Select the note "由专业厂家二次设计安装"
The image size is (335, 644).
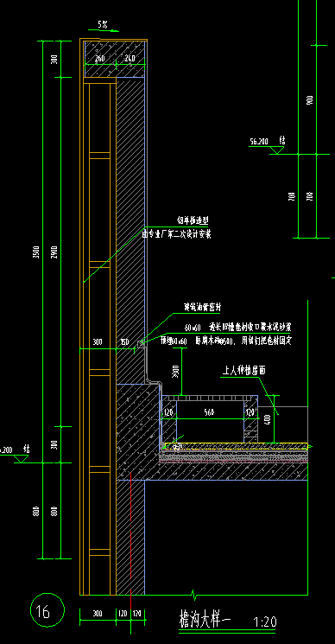tap(177, 235)
